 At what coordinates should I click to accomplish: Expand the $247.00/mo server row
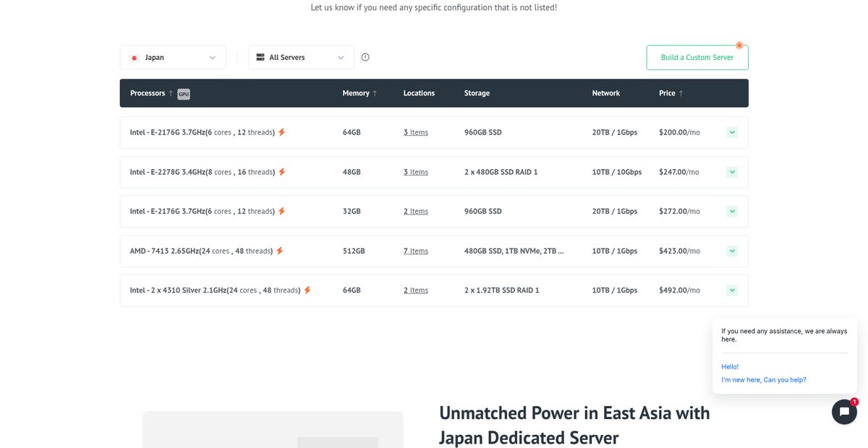pos(732,172)
